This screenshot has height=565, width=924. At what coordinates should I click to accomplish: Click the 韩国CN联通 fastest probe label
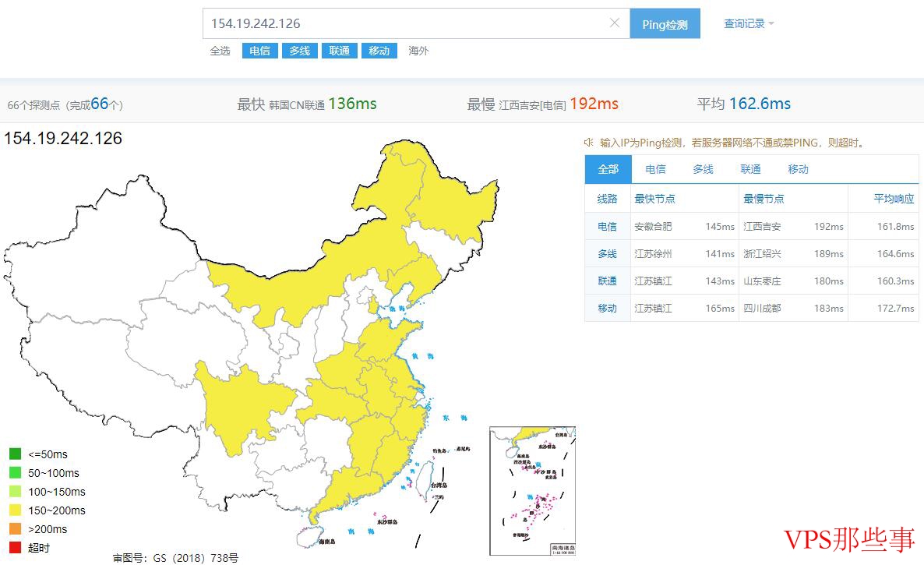(297, 105)
